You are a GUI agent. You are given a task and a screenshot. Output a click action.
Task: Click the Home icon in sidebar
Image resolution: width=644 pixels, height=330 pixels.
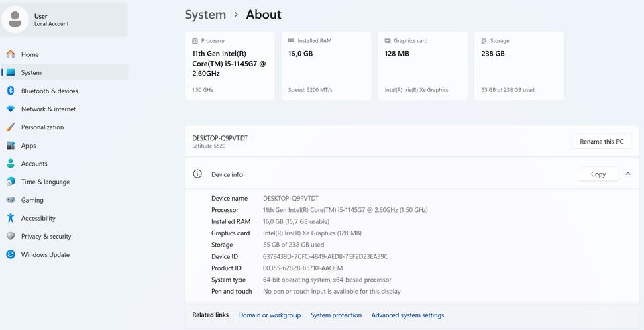[11, 54]
